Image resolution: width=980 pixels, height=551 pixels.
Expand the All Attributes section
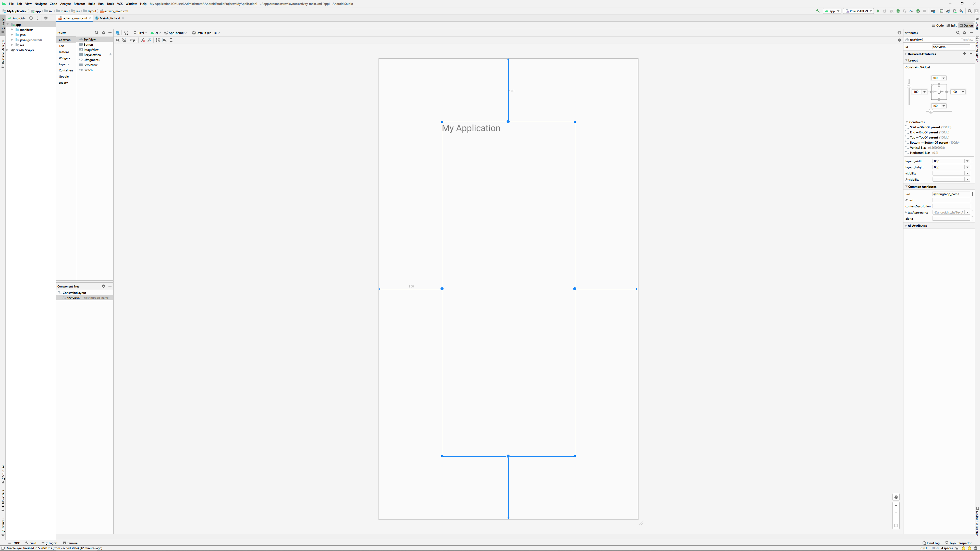tap(917, 226)
